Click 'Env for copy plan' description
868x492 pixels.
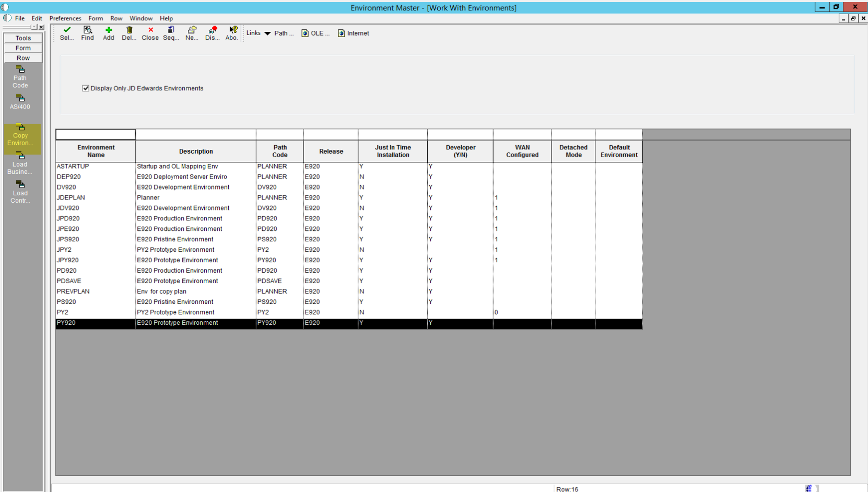(x=162, y=291)
